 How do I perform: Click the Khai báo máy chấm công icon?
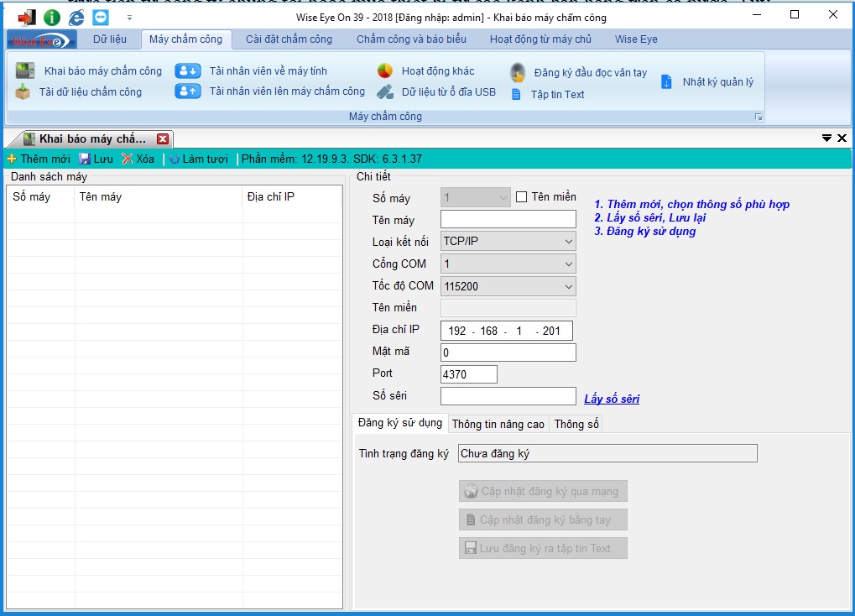(25, 71)
